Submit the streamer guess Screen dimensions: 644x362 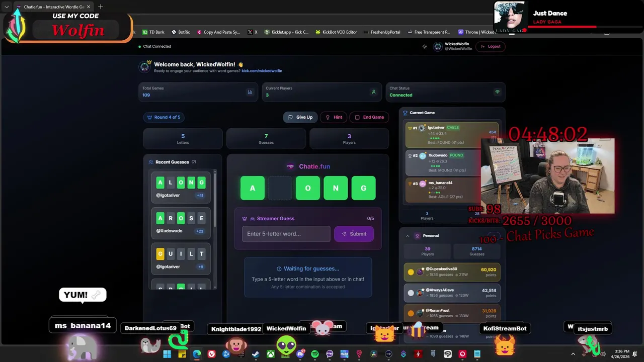click(x=354, y=234)
